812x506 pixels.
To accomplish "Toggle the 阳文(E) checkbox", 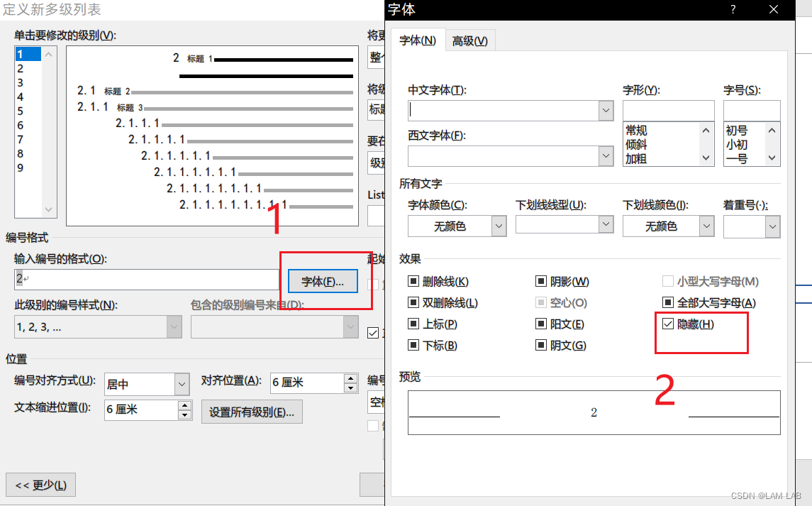I will pyautogui.click(x=540, y=324).
